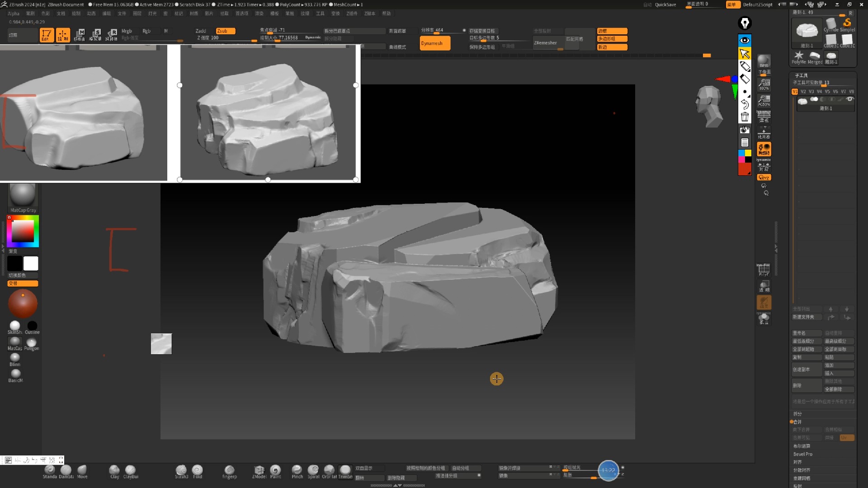868x488 pixels.
Task: Toggle the Draw mode button
Action: click(63, 35)
